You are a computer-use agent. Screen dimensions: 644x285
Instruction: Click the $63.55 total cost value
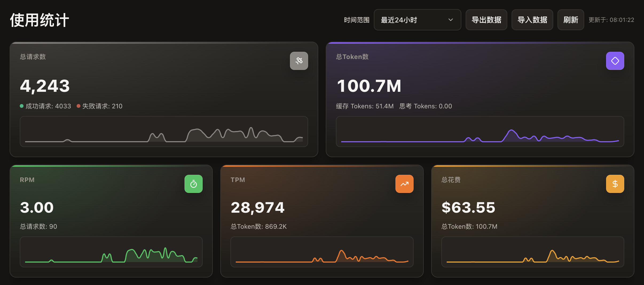tap(468, 208)
